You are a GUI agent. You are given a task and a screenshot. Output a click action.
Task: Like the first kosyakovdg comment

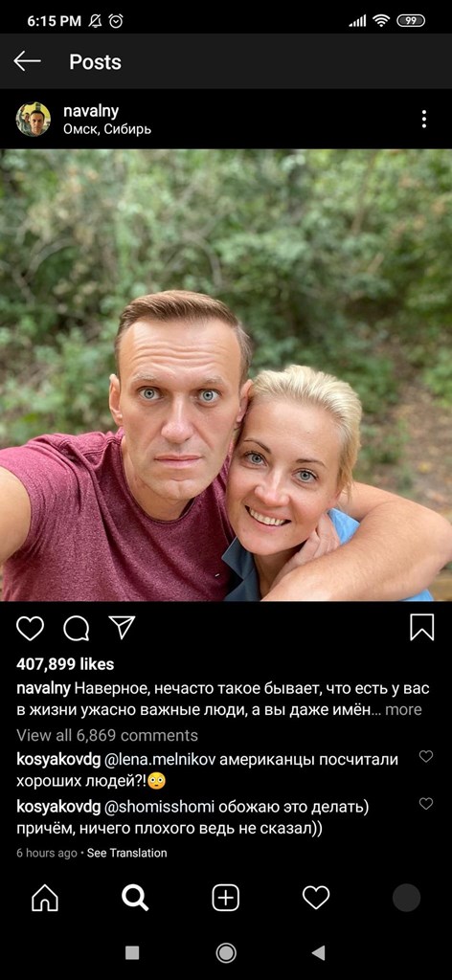click(426, 756)
